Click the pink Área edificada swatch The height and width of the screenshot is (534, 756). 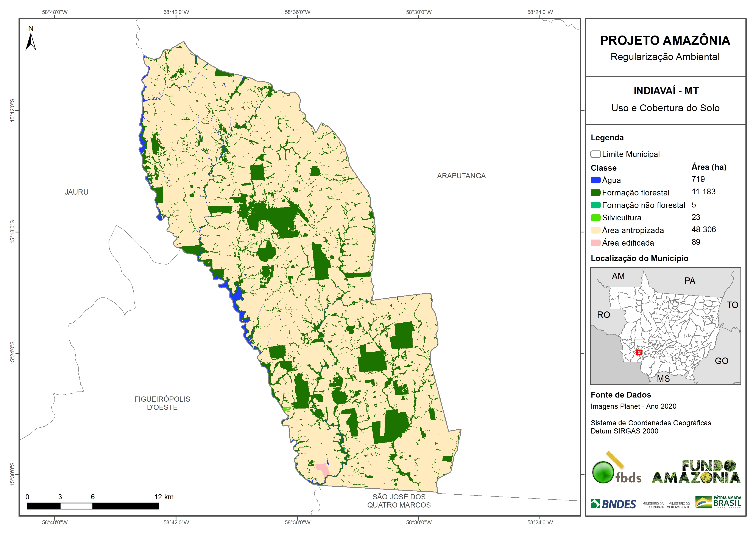[595, 243]
